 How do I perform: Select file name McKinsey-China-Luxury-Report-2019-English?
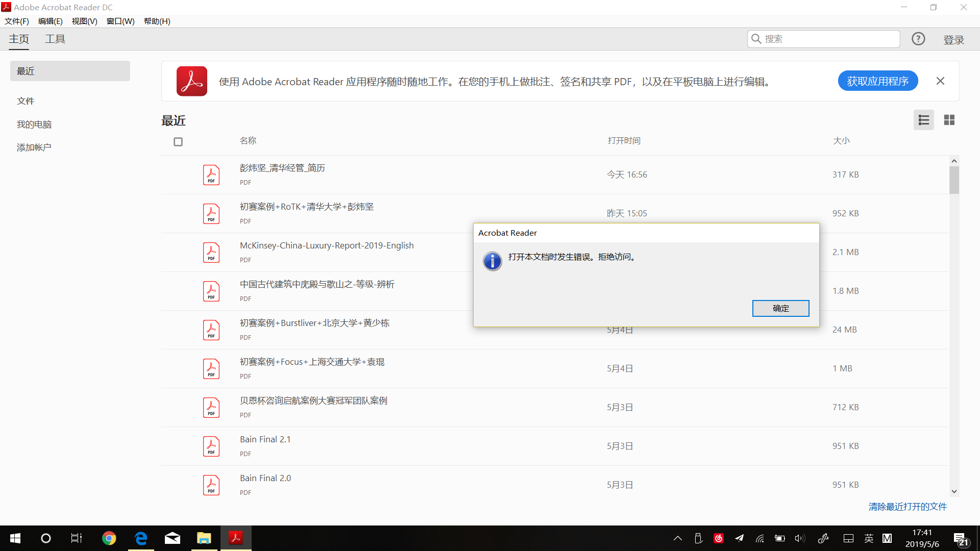pos(327,245)
